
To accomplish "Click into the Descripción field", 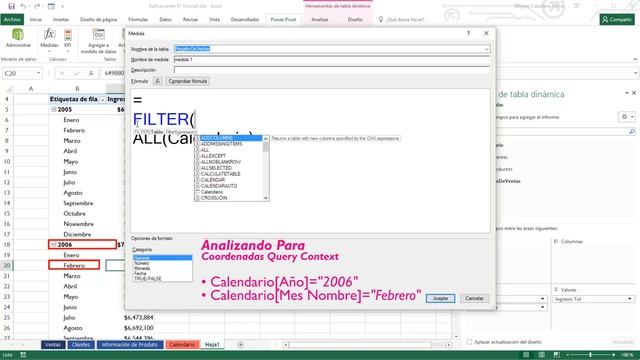I will click(x=332, y=70).
